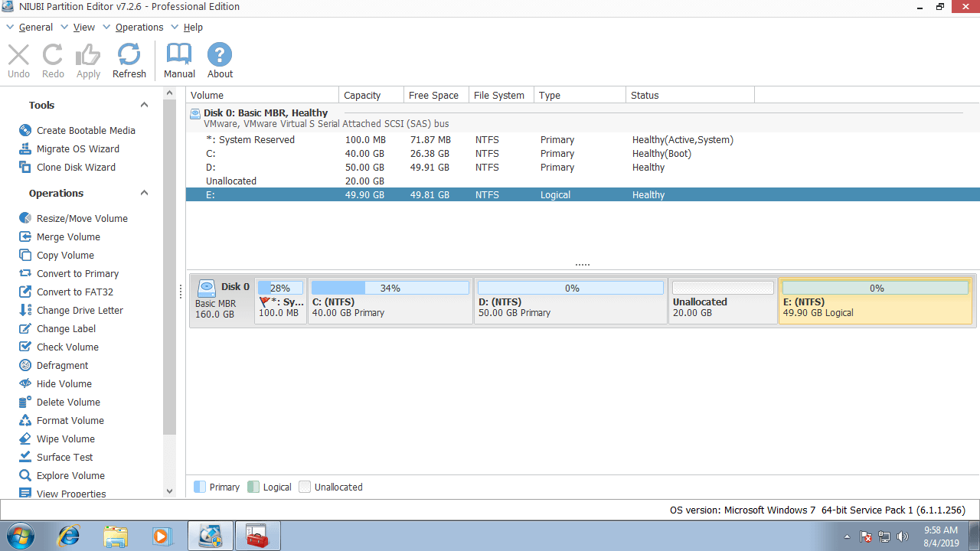Collapse the Operations section
The width and height of the screenshot is (980, 551).
click(144, 194)
